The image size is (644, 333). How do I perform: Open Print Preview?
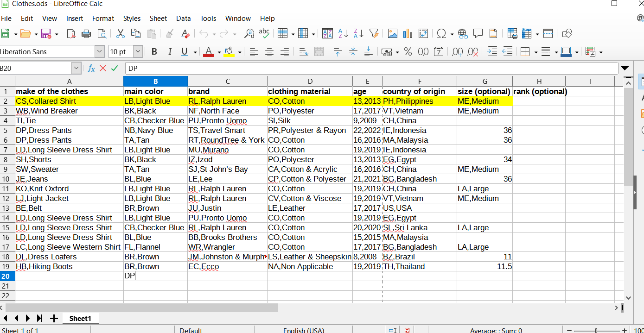102,33
